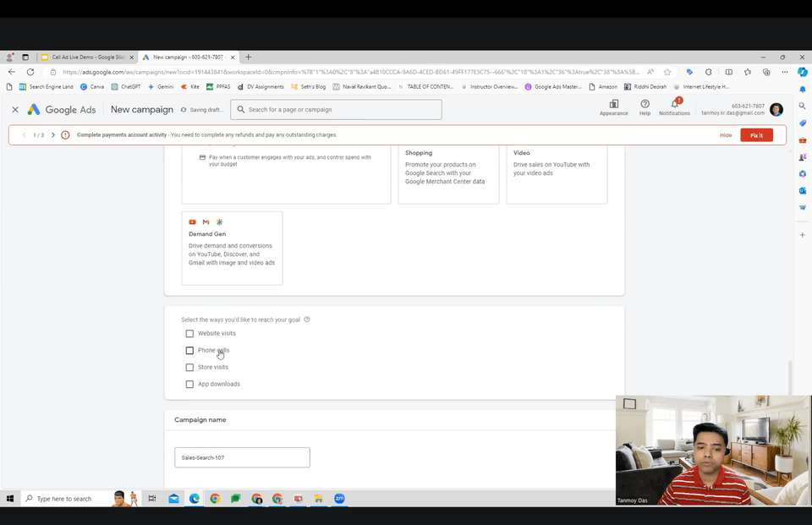Click the Fix it button

[756, 135]
